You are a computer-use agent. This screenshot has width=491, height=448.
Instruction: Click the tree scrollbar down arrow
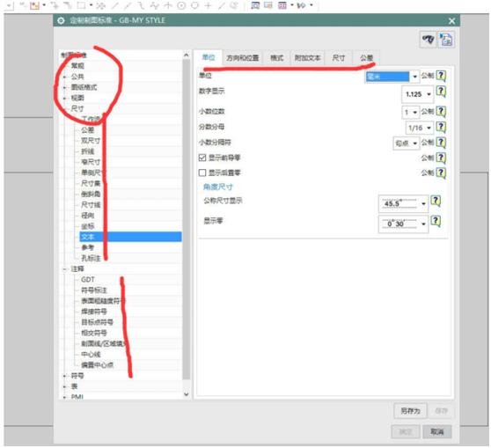pyautogui.click(x=187, y=394)
